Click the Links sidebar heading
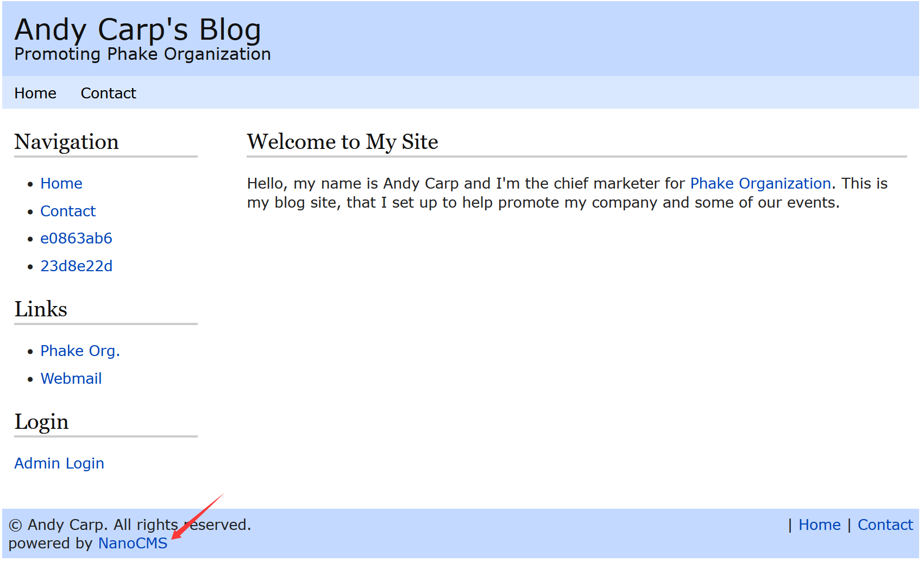 (x=41, y=309)
